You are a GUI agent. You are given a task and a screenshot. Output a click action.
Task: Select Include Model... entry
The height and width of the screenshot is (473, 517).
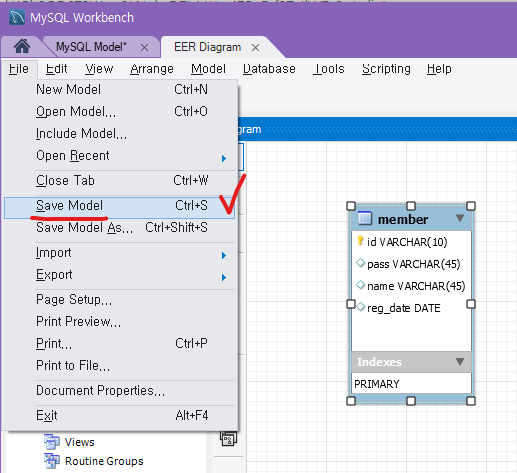[120, 134]
